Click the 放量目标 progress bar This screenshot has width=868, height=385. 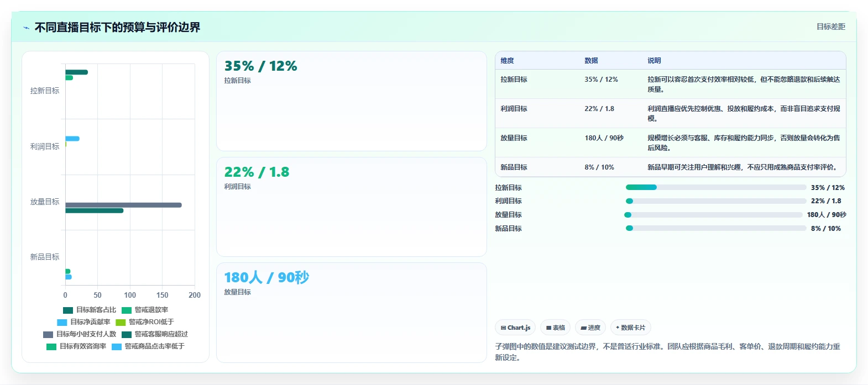pyautogui.click(x=713, y=215)
